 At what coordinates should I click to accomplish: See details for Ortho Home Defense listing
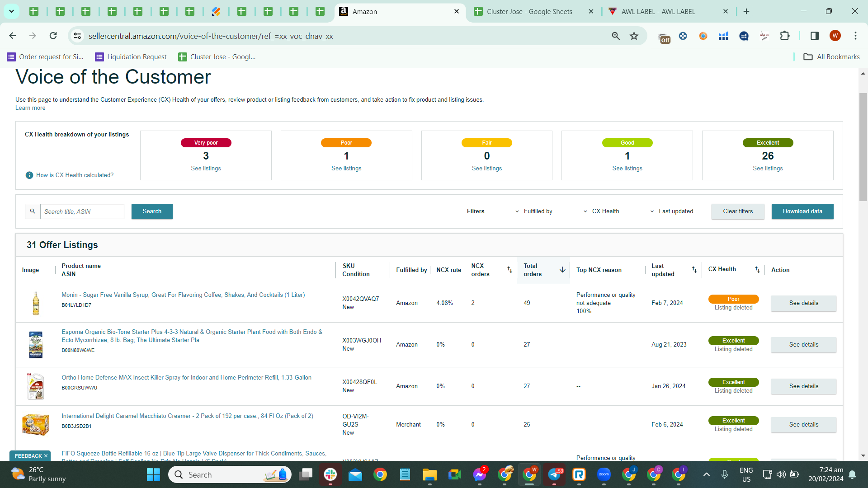(x=803, y=386)
